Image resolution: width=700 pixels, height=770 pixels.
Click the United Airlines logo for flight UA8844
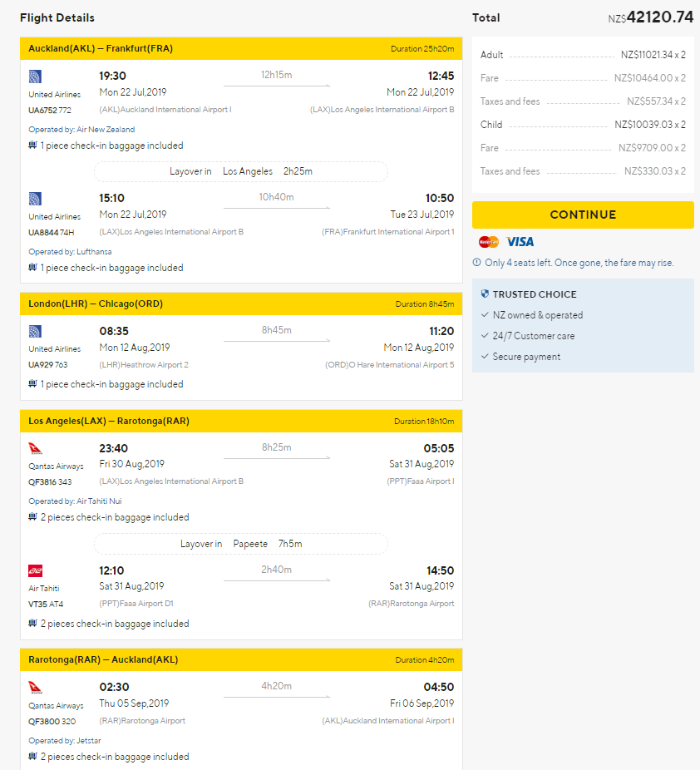[x=35, y=199]
